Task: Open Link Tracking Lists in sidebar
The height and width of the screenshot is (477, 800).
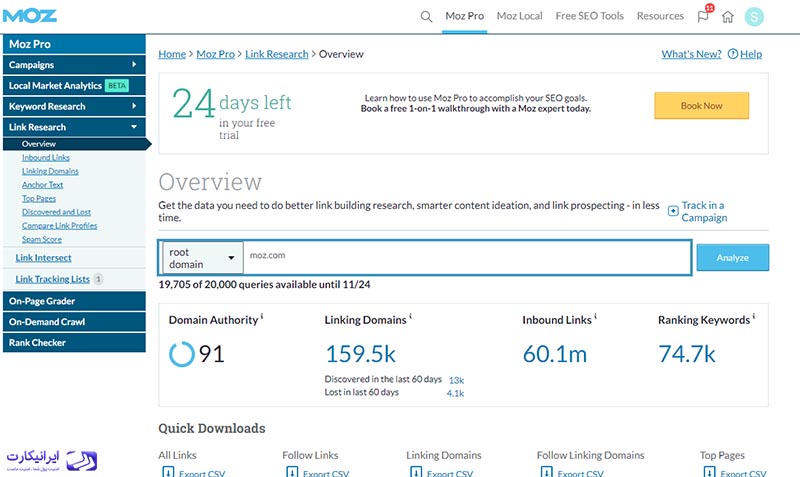Action: click(x=53, y=279)
